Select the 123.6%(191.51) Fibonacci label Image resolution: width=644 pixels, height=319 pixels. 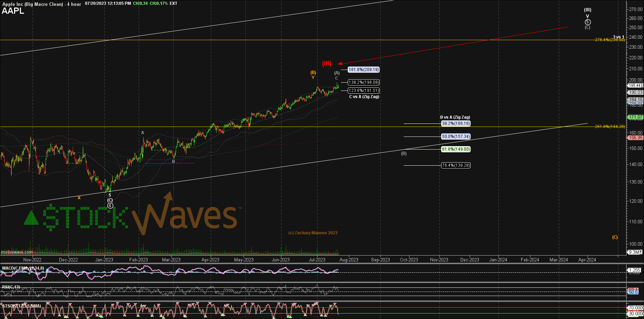point(364,91)
